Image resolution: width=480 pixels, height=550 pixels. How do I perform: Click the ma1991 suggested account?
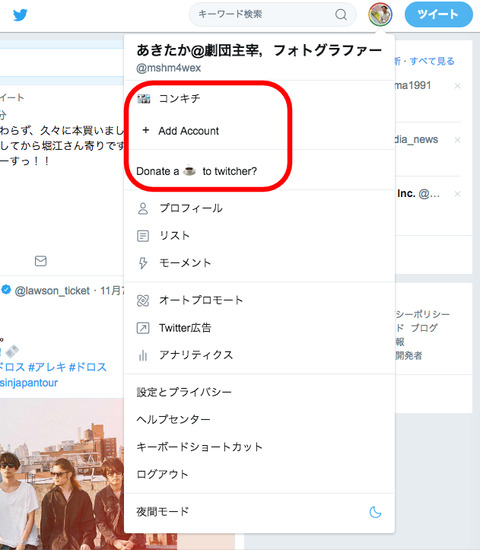click(x=413, y=86)
